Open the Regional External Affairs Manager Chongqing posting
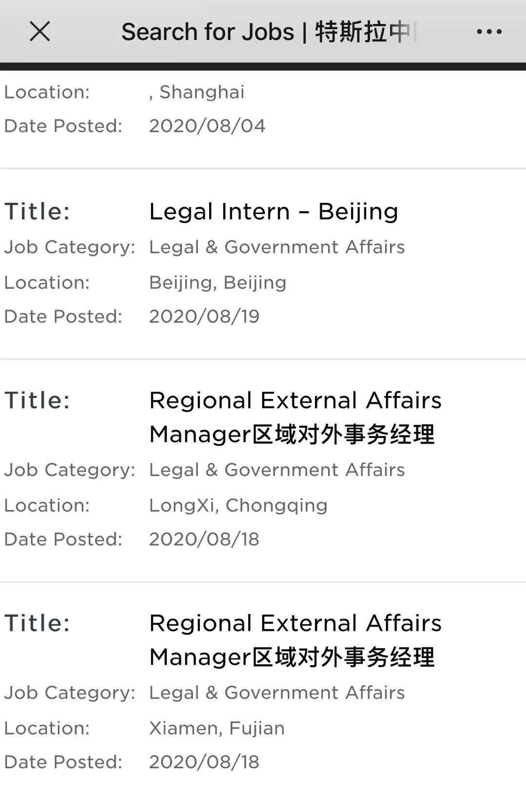Viewport: 526px width, 812px height. point(295,417)
